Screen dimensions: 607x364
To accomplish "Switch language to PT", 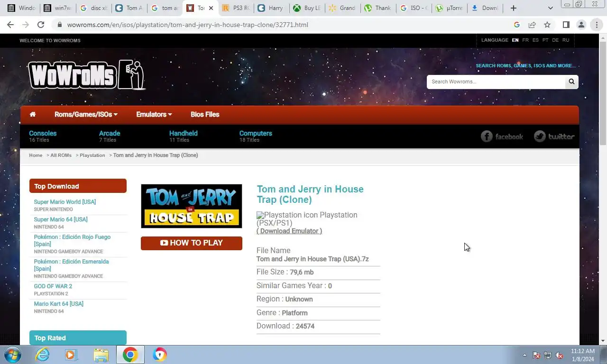I will 545,40.
